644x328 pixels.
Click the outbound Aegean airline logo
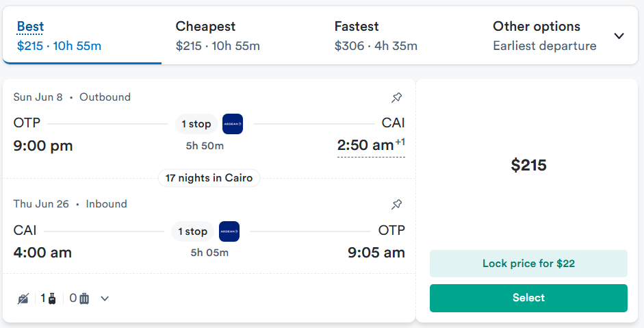click(x=233, y=124)
